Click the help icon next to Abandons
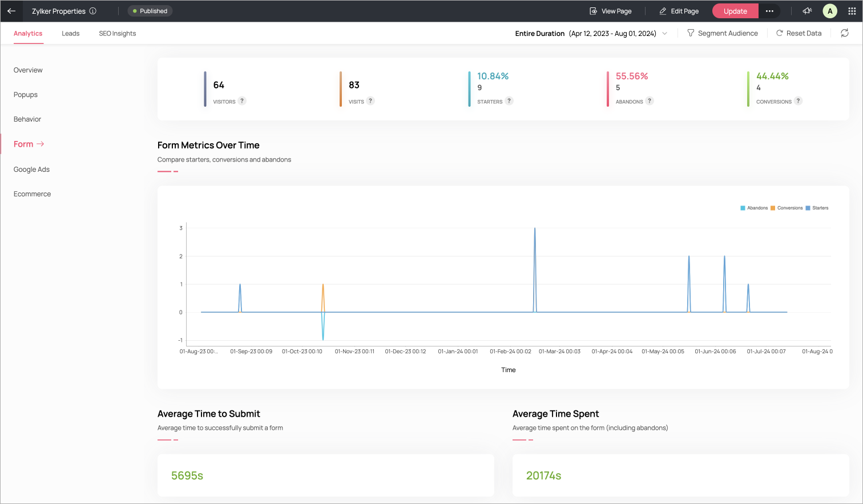Viewport: 863px width, 504px height. click(650, 101)
